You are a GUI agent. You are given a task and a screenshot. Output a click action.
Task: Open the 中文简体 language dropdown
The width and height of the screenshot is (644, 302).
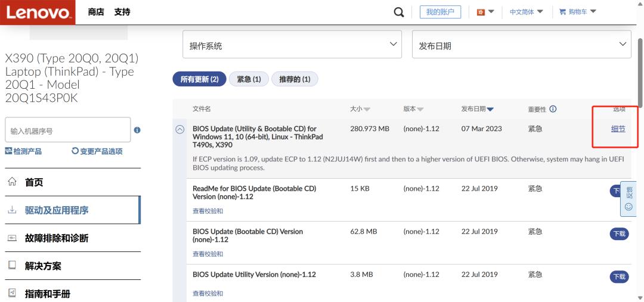pos(527,12)
